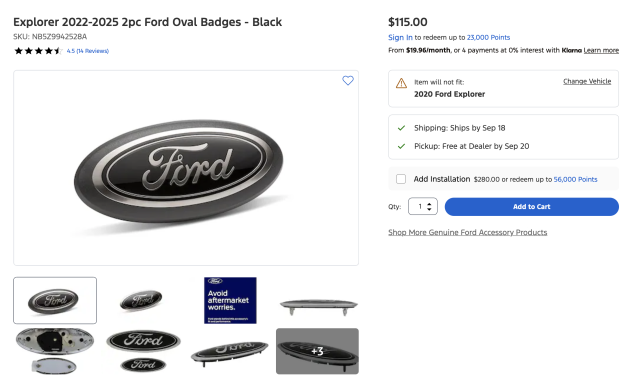Select the badge back-side thumbnail
The height and width of the screenshot is (378, 640).
(x=55, y=351)
